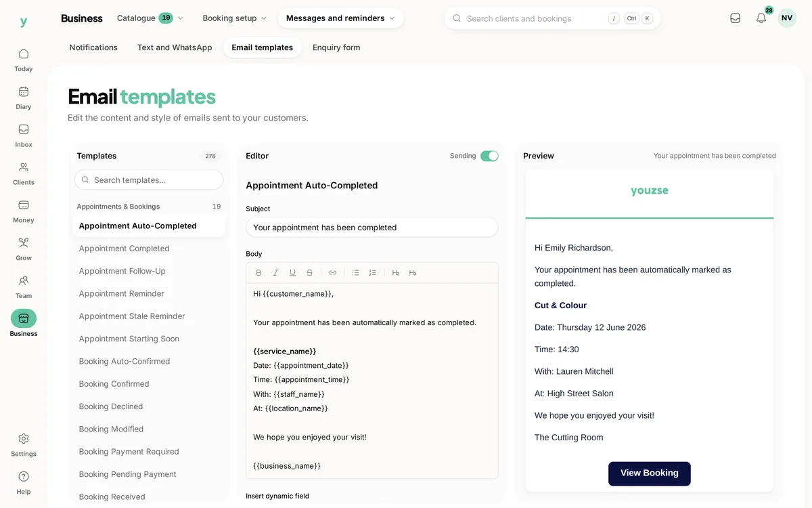Collapse the Appointments & Bookings group
This screenshot has height=508, width=812.
tap(149, 207)
